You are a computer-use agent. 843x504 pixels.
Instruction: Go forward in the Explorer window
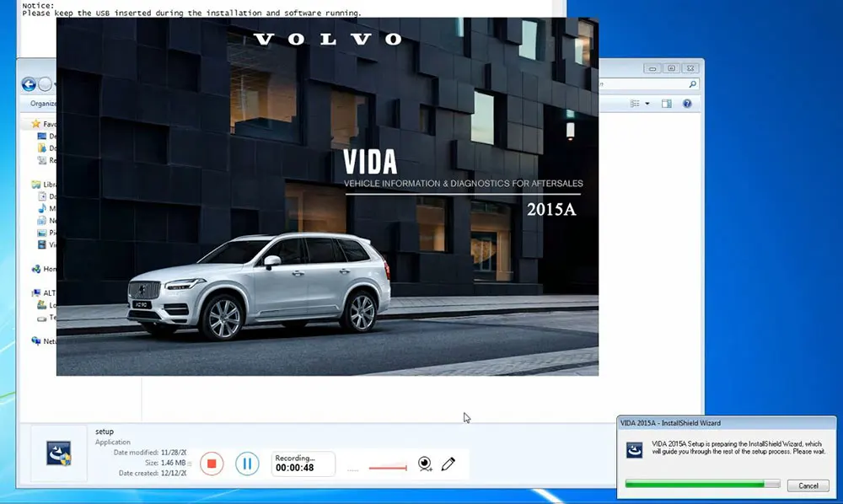click(x=46, y=84)
